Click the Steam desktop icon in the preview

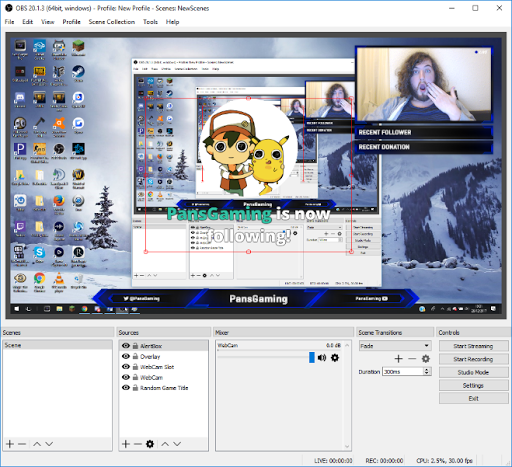tap(78, 71)
